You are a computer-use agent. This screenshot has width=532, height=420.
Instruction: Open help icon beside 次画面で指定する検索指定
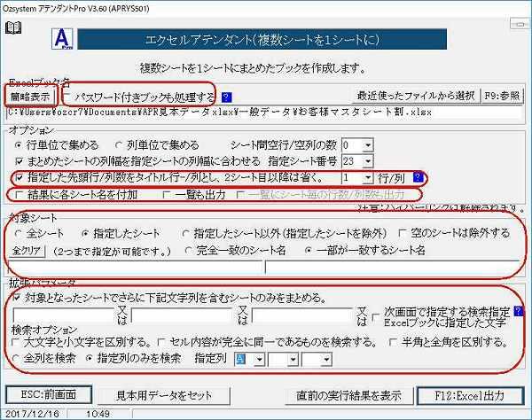click(519, 311)
